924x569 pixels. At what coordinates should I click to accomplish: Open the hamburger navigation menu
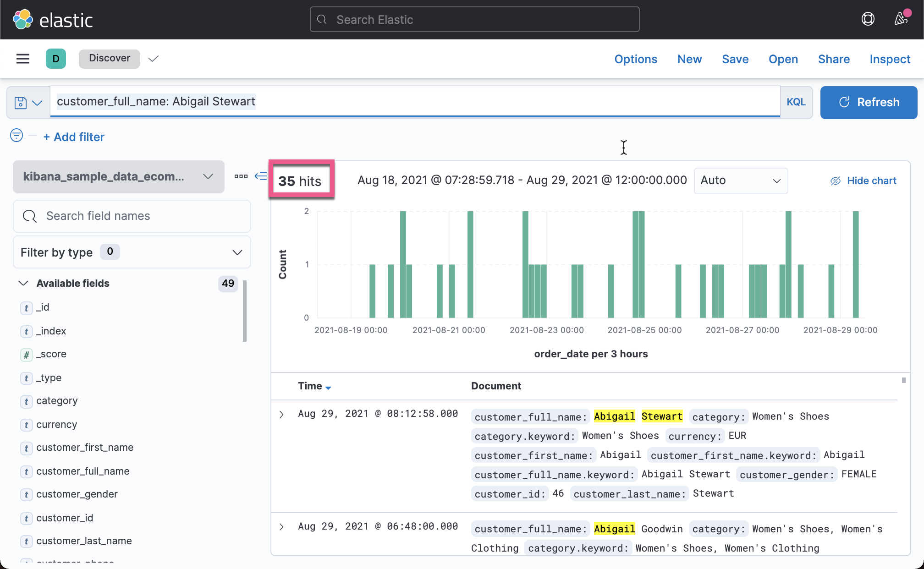pos(23,59)
